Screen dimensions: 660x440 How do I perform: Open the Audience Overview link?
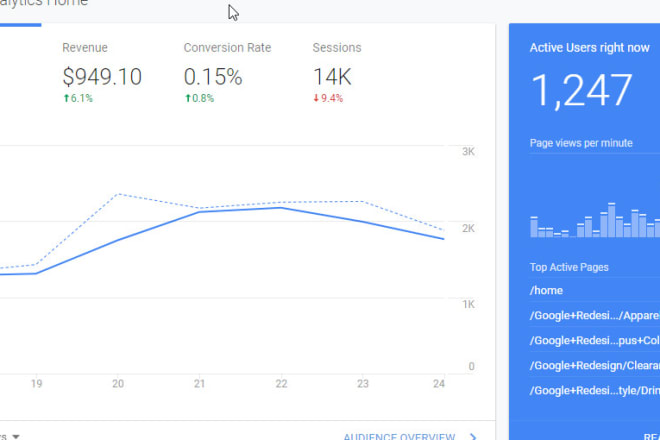pyautogui.click(x=398, y=436)
